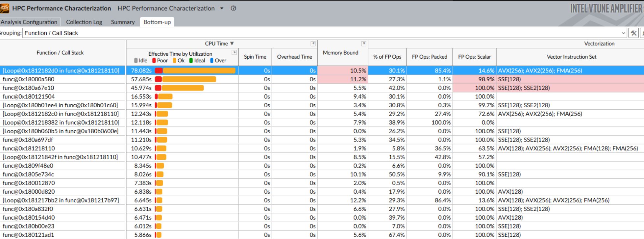Sort by the Vector Instruction Set column

[571, 57]
